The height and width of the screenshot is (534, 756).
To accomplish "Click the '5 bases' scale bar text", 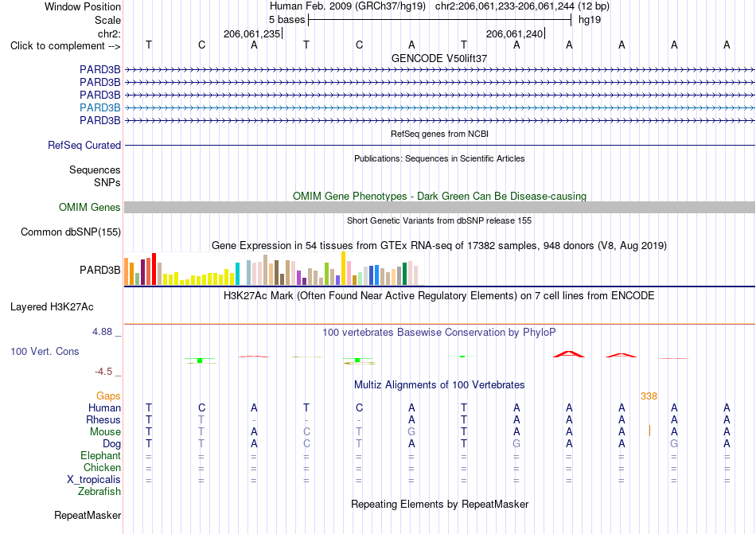I will (286, 20).
